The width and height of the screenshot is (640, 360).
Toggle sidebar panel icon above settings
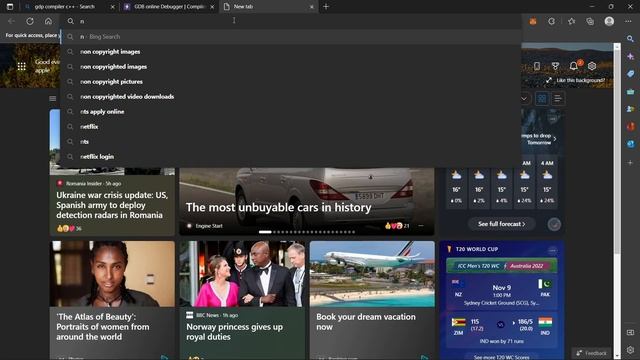[x=630, y=333]
